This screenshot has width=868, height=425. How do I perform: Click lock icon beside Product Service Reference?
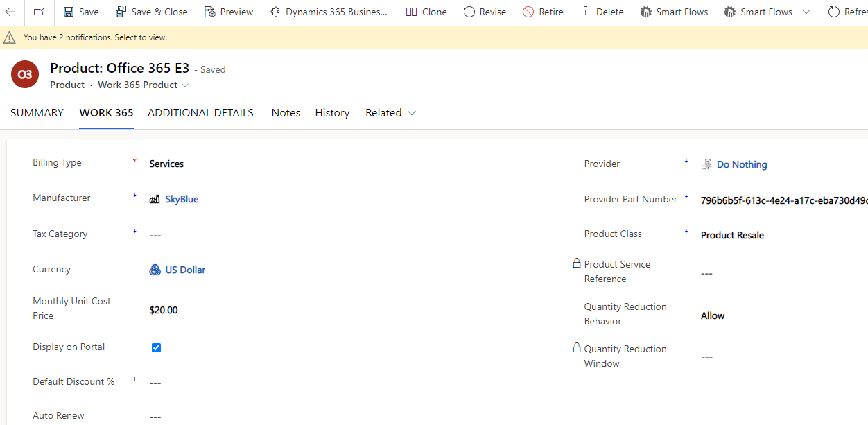coord(576,263)
